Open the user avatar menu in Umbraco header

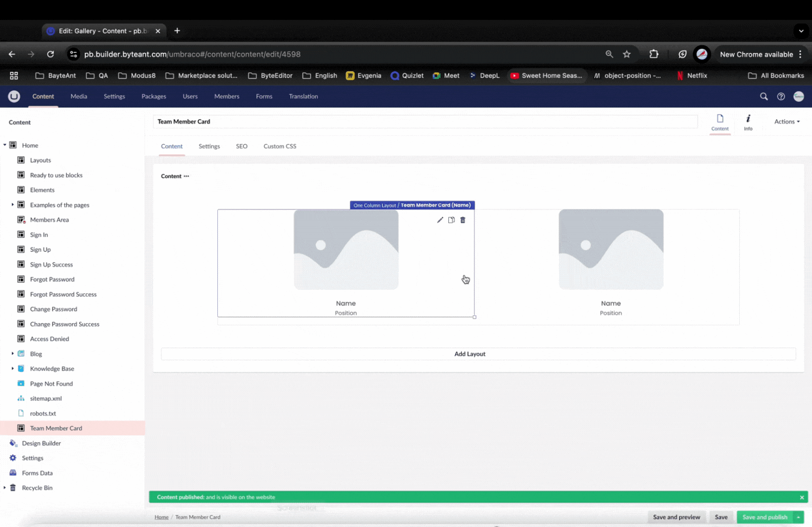798,97
